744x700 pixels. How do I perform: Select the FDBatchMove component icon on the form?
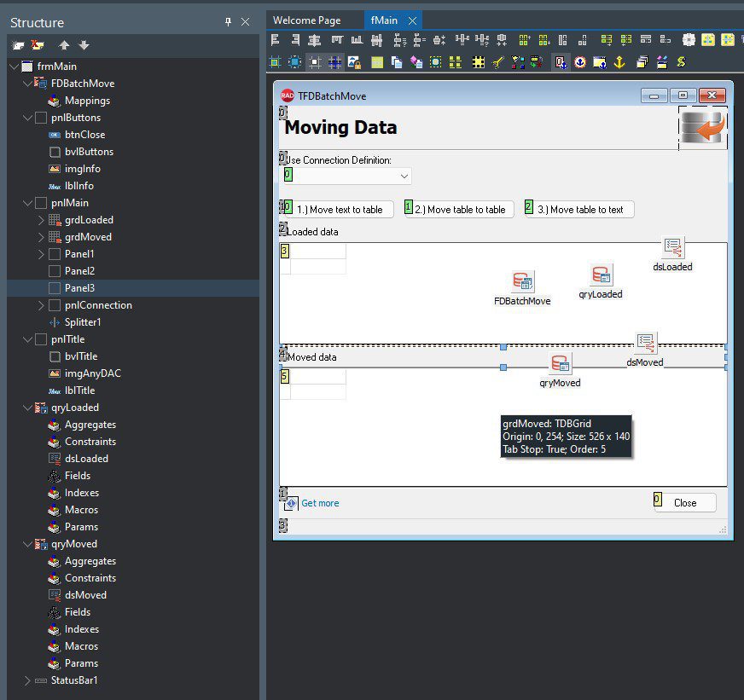(x=522, y=282)
